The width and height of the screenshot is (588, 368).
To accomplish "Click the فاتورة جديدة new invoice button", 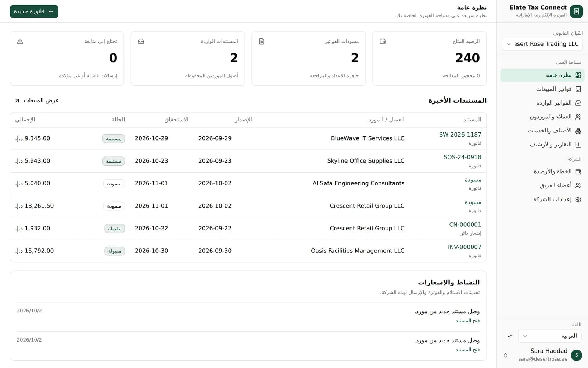I will [x=34, y=11].
